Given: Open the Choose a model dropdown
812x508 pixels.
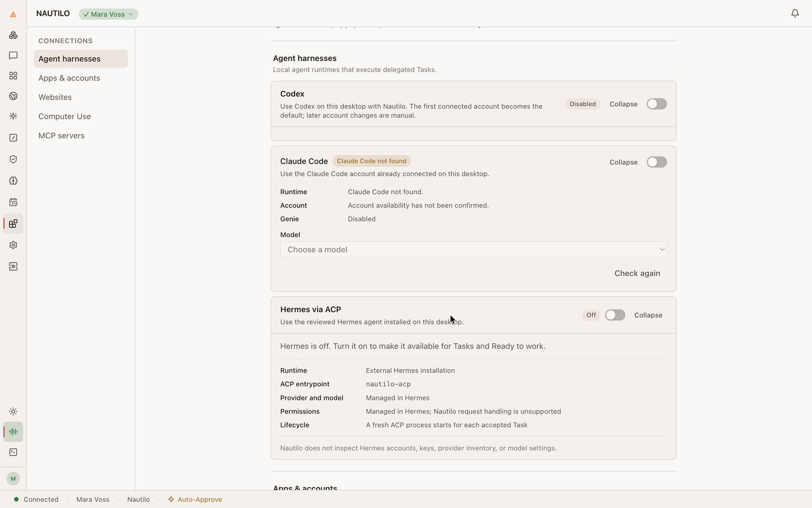Looking at the screenshot, I should click(x=473, y=249).
